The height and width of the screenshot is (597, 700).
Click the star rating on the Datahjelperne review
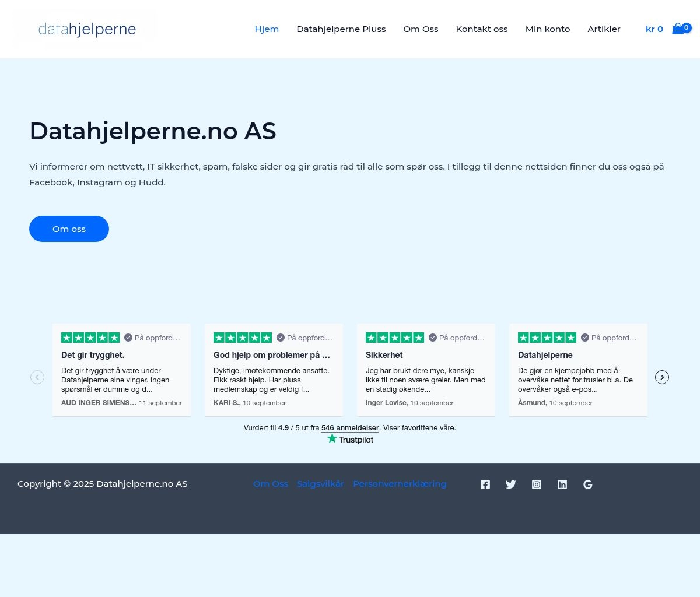pyautogui.click(x=547, y=338)
